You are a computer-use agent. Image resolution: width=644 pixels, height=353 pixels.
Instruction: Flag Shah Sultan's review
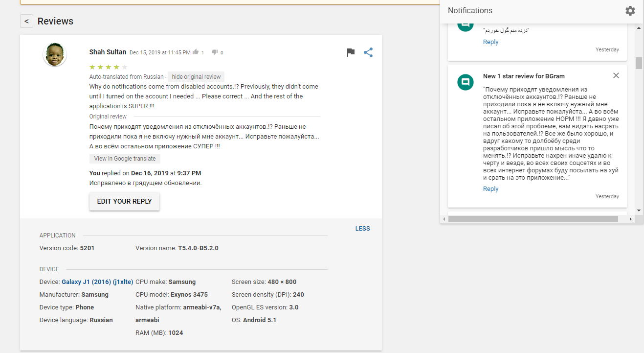pos(351,52)
